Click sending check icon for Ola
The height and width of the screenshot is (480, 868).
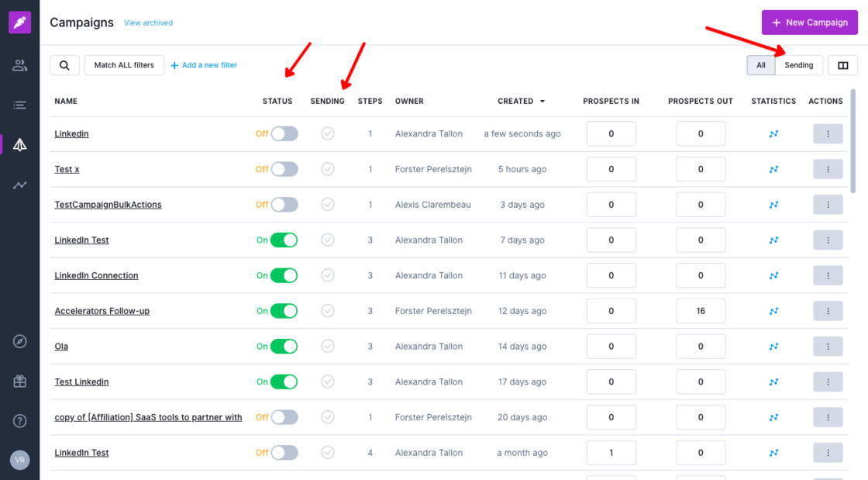tap(328, 346)
